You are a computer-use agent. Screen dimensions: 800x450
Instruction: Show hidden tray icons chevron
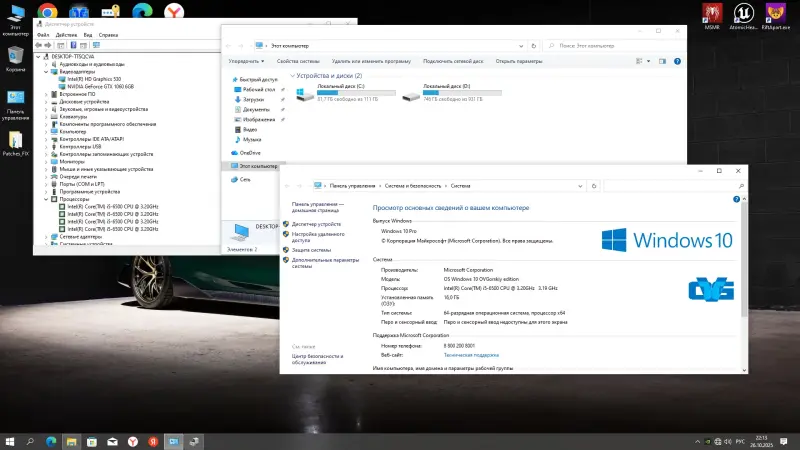pyautogui.click(x=697, y=442)
